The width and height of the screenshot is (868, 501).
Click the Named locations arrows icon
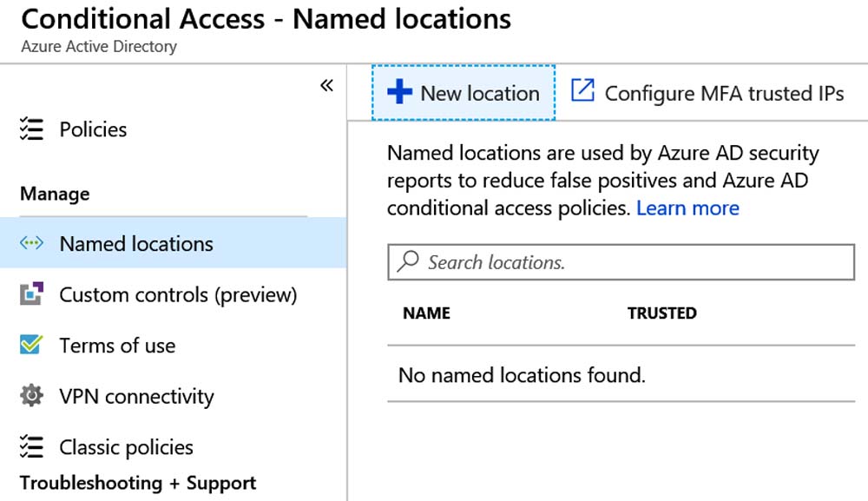pyautogui.click(x=31, y=242)
